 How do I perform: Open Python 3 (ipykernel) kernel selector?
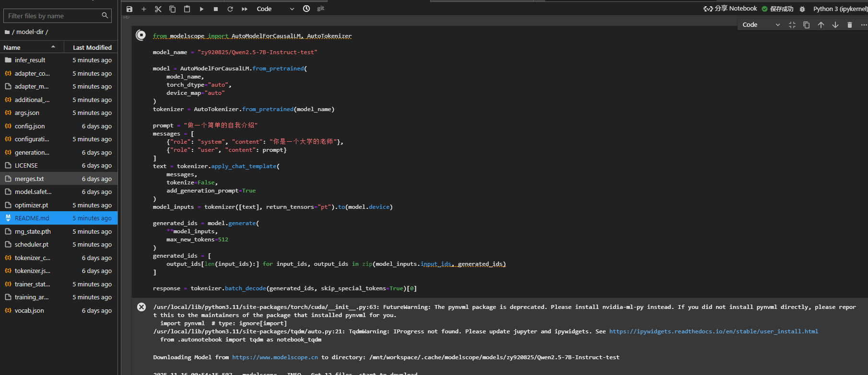[840, 9]
